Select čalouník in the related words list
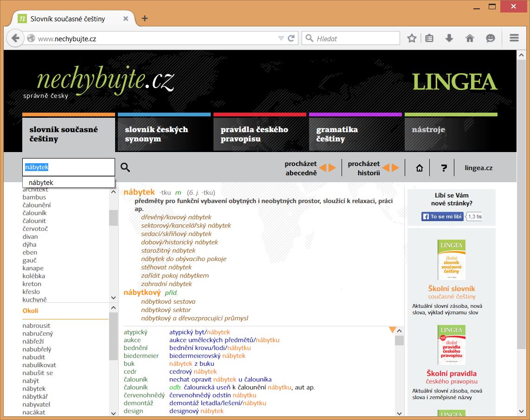The image size is (530, 420). pos(34,213)
